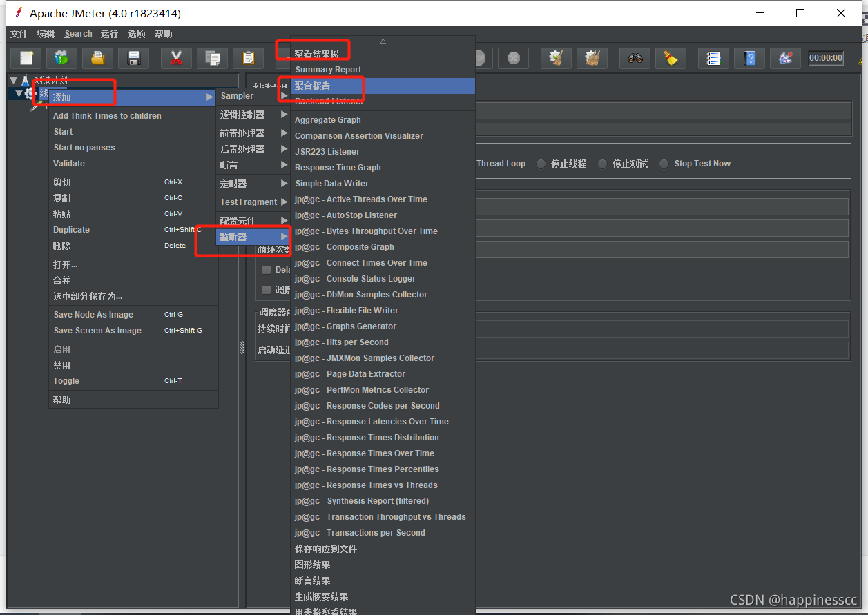868x615 pixels.
Task: Open the 运行 menu
Action: 109,34
